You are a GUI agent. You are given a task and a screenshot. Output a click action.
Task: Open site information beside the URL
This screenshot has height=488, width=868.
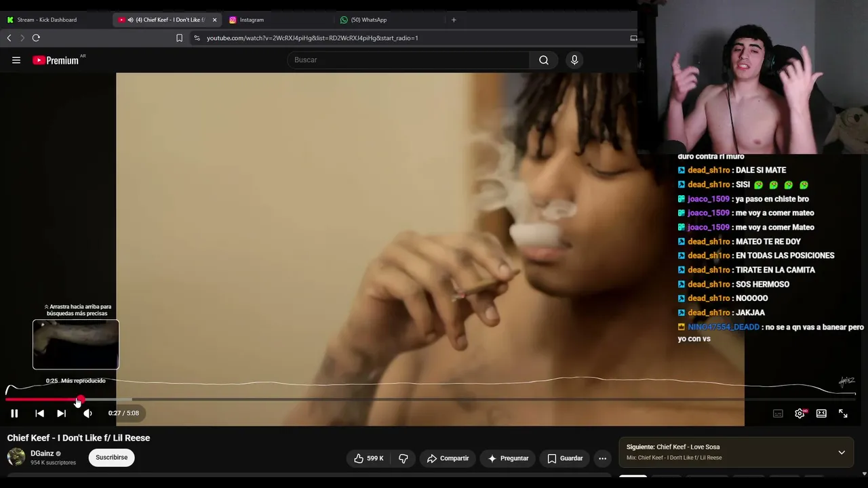tap(197, 38)
